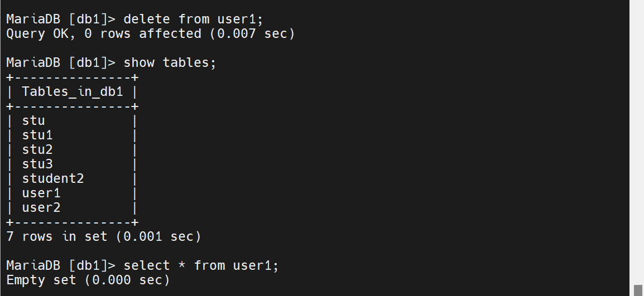
Task: Click the 'MariaDB [db1]>' prompt before show tables
Action: pos(61,62)
